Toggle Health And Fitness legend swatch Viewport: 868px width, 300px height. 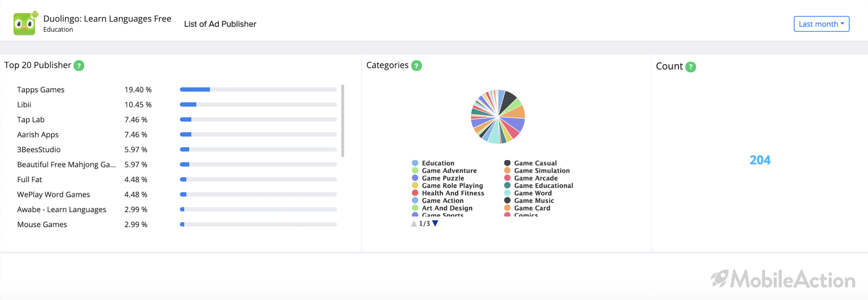415,193
